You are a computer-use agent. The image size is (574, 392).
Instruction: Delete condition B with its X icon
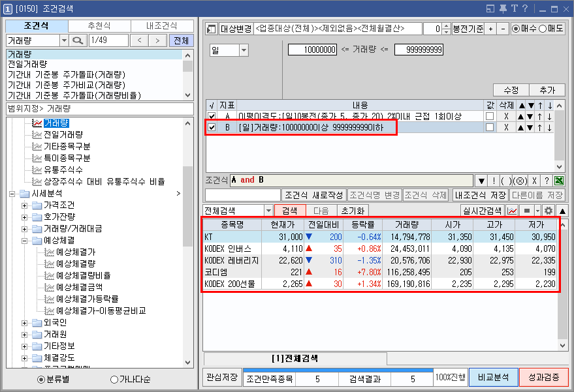[x=506, y=127]
